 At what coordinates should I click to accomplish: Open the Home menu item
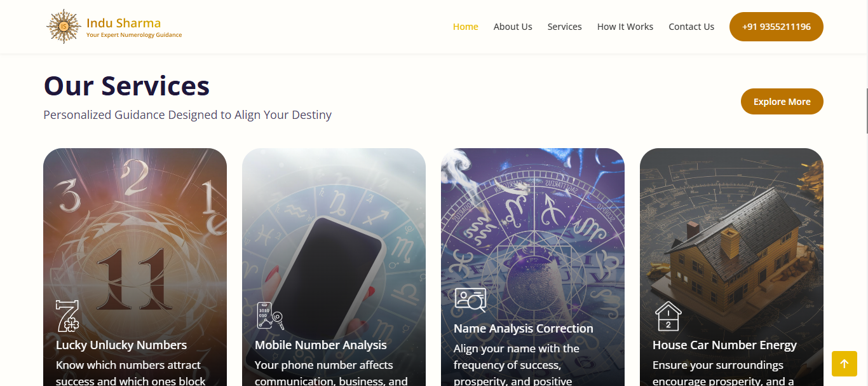(x=465, y=27)
